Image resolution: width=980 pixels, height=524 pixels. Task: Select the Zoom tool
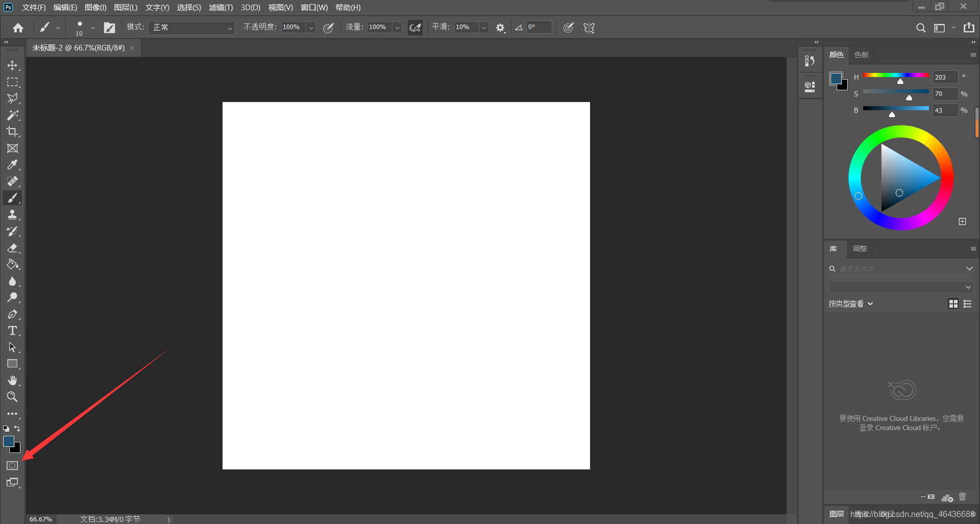click(12, 397)
